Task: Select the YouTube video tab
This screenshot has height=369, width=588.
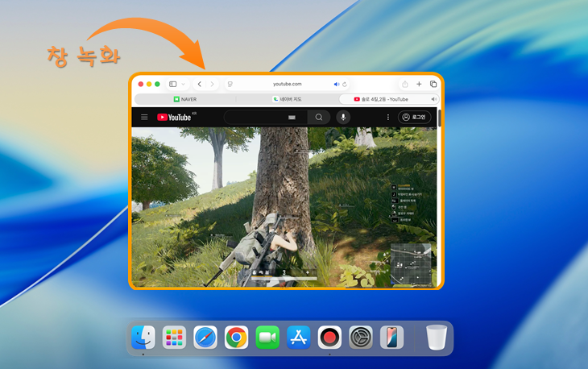Action: tap(389, 99)
